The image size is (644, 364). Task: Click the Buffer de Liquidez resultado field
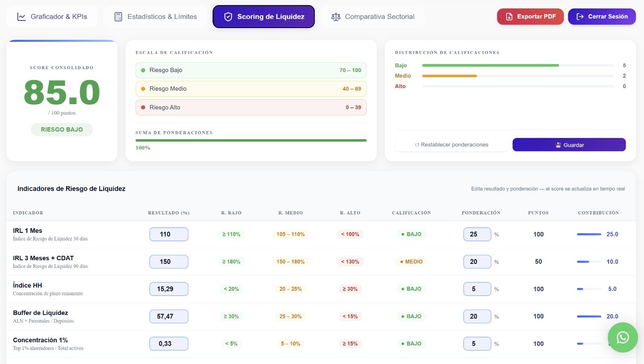coord(169,316)
